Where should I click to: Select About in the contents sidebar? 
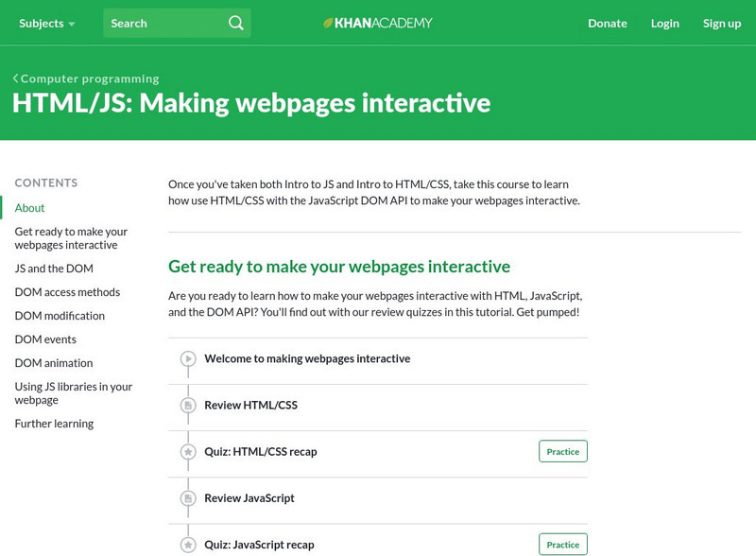pyautogui.click(x=29, y=207)
